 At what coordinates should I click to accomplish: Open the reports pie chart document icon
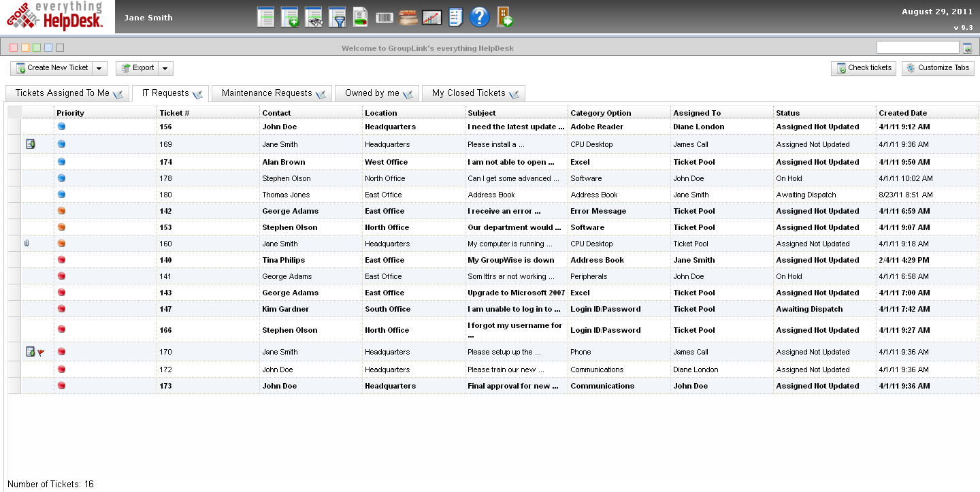[x=361, y=17]
